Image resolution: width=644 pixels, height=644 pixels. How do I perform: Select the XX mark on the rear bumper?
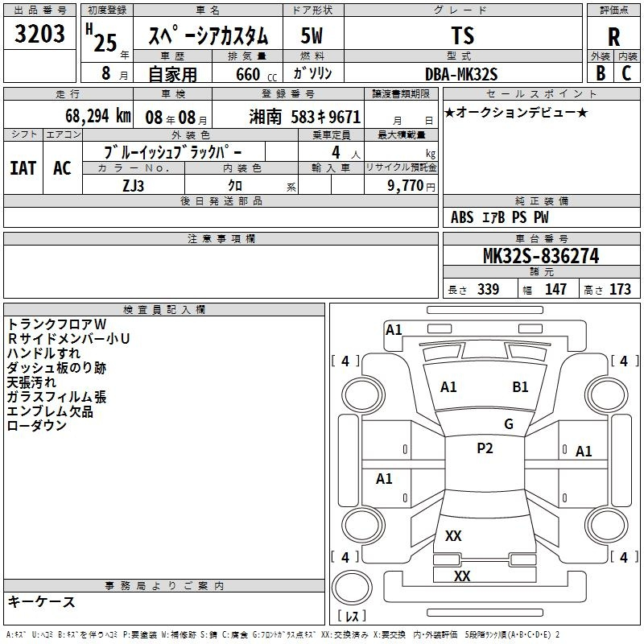tap(462, 576)
